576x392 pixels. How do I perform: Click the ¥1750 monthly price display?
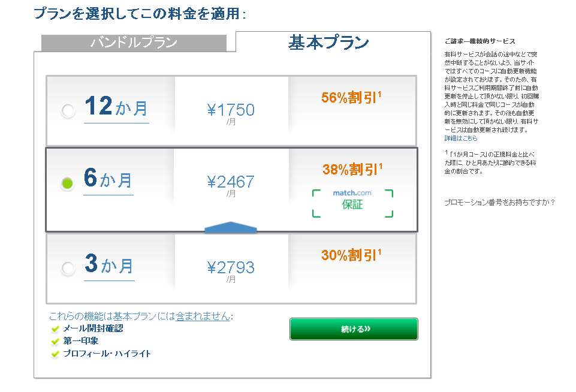pyautogui.click(x=231, y=108)
